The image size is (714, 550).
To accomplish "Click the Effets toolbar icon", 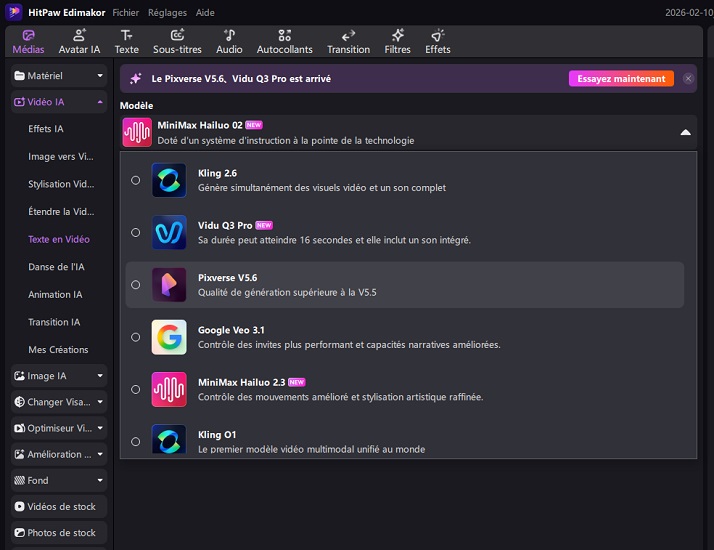I will click(437, 35).
